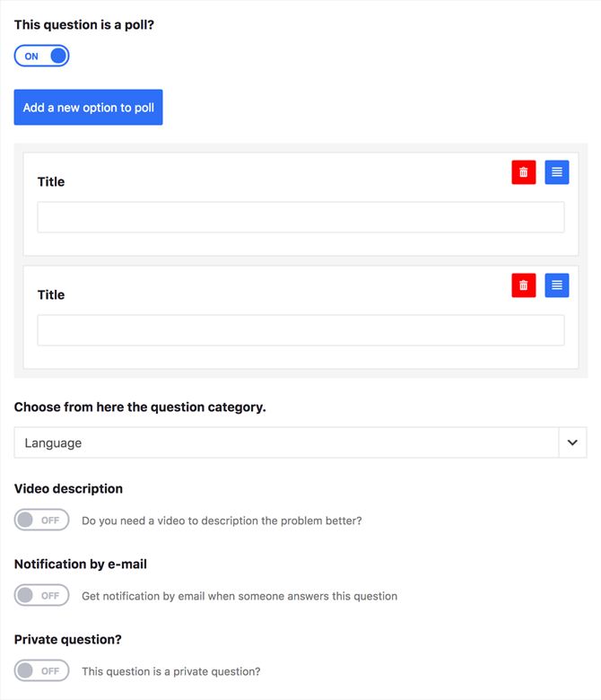The image size is (601, 700).
Task: Focus the second poll option Title field
Action: point(300,330)
